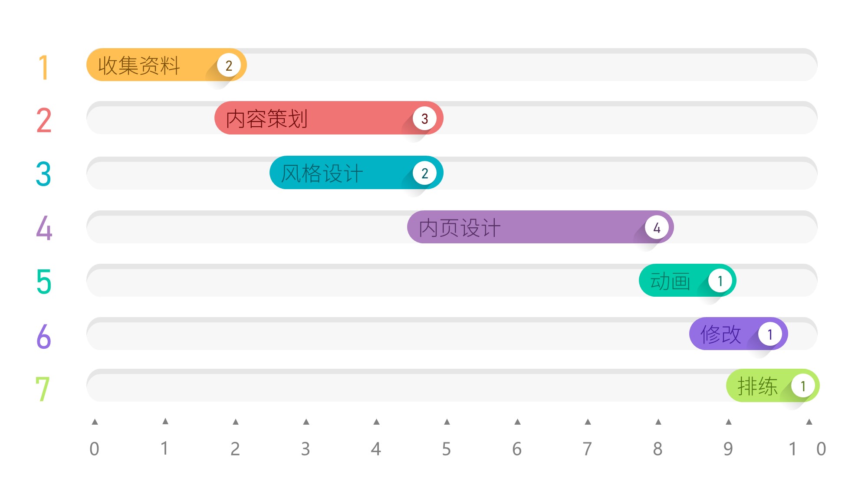Click the white circle badge on 排练
The image size is (868, 488).
(803, 386)
